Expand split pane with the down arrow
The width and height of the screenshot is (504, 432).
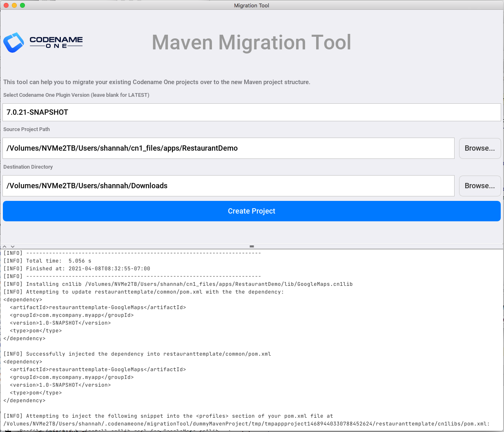13,247
